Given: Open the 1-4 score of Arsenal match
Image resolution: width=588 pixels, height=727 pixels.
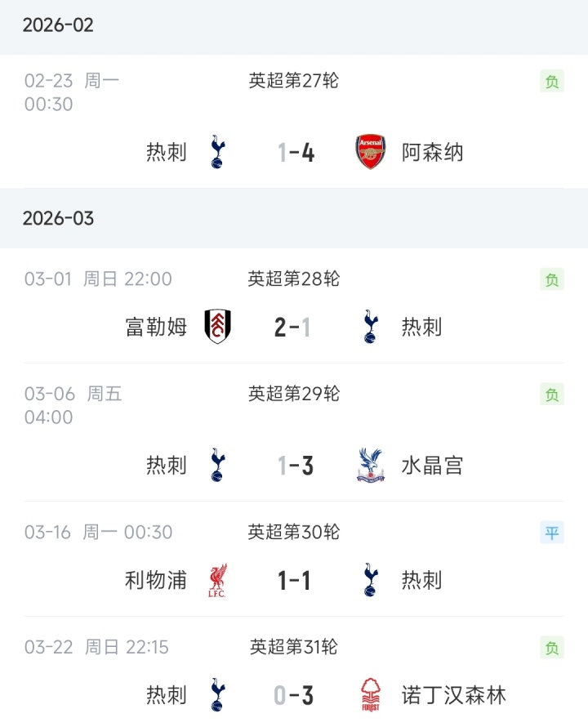Looking at the screenshot, I should pos(295,153).
